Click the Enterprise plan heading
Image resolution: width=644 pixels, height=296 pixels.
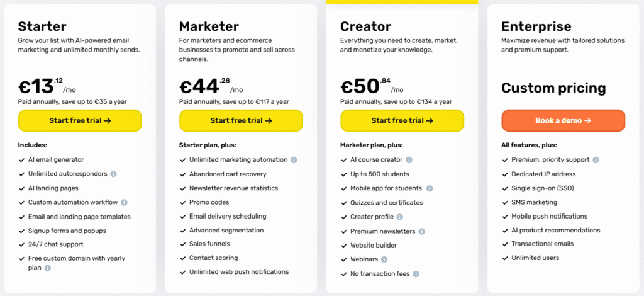536,26
